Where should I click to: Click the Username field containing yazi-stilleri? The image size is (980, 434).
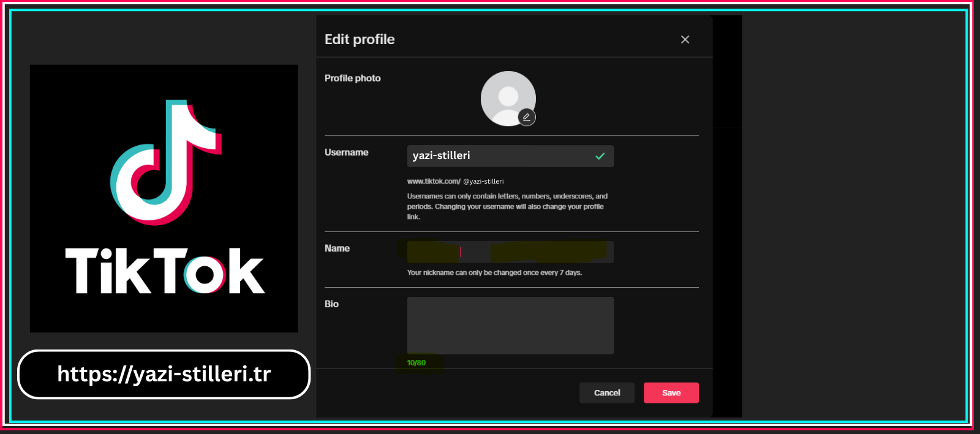coord(510,156)
